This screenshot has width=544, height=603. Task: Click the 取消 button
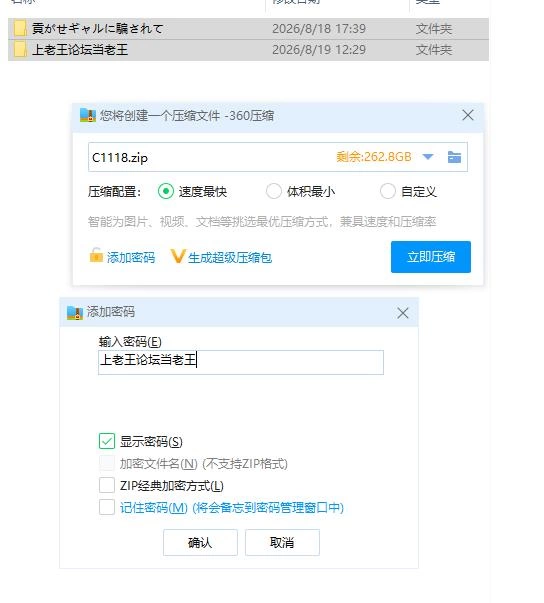click(x=282, y=542)
